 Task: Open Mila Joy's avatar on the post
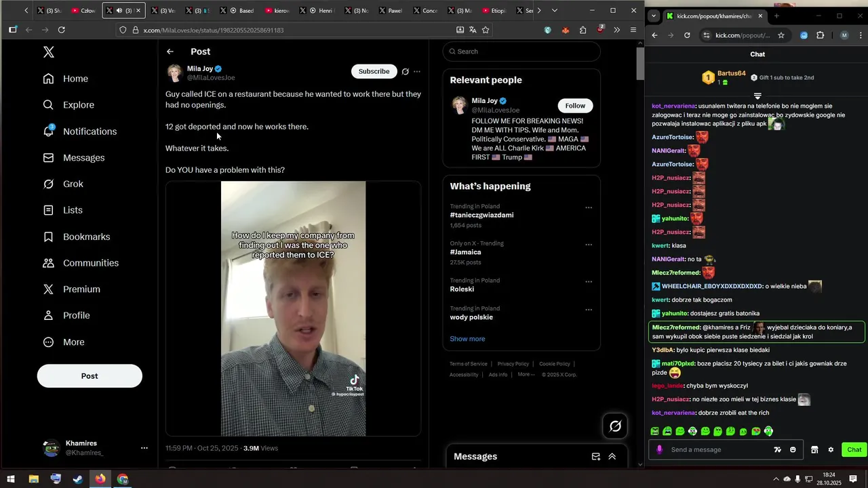174,73
